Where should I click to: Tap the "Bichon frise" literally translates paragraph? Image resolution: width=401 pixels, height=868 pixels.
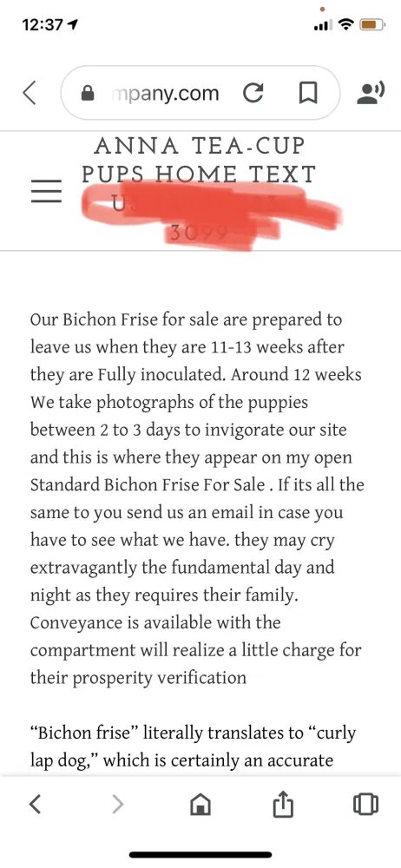[193, 746]
